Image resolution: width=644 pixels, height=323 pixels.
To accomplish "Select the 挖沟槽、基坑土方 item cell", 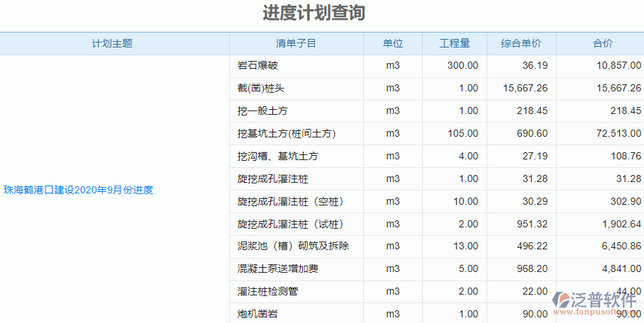I will coord(296,156).
